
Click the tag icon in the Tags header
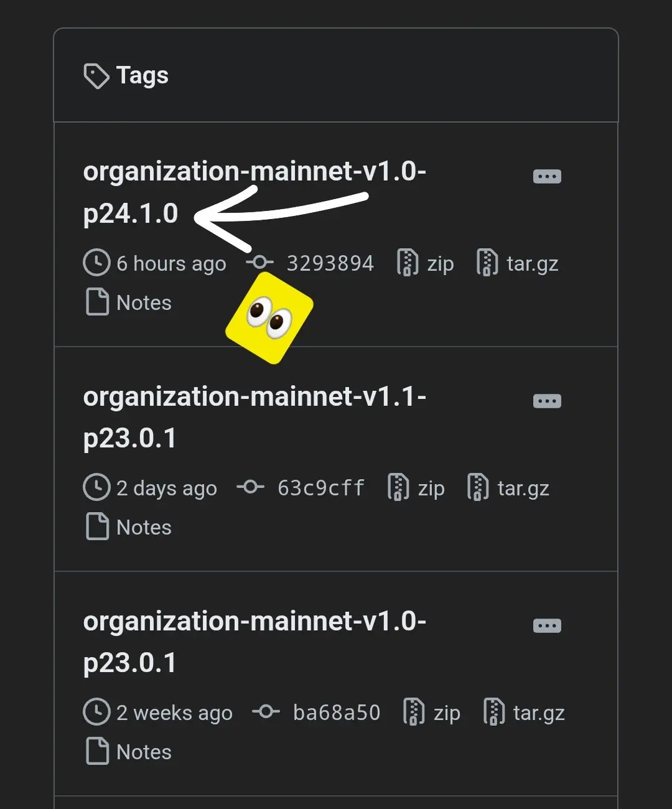96,76
